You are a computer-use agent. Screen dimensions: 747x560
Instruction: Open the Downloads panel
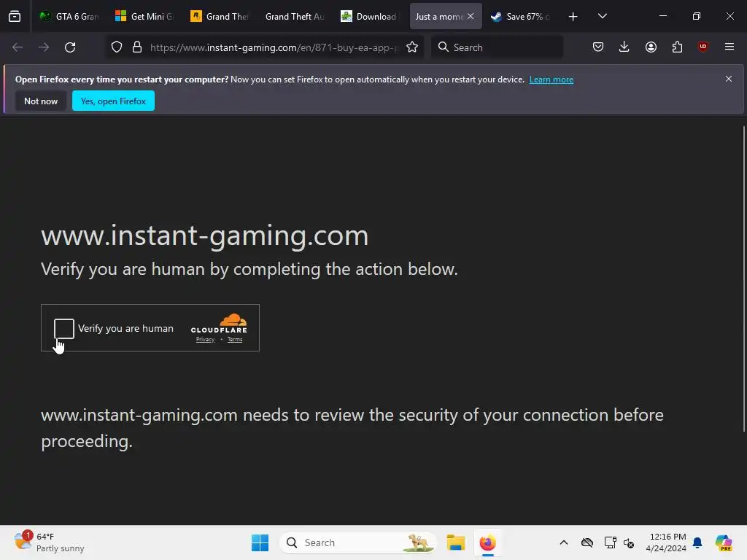(624, 47)
